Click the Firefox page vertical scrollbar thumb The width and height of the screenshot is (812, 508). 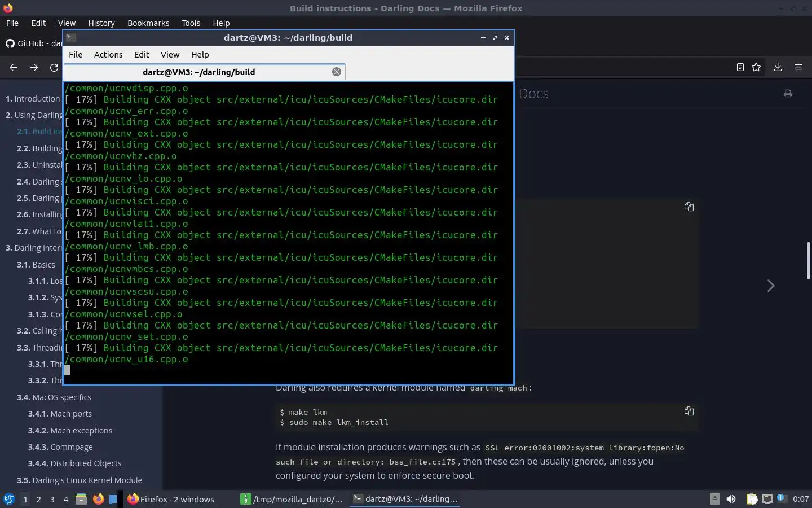(x=808, y=260)
